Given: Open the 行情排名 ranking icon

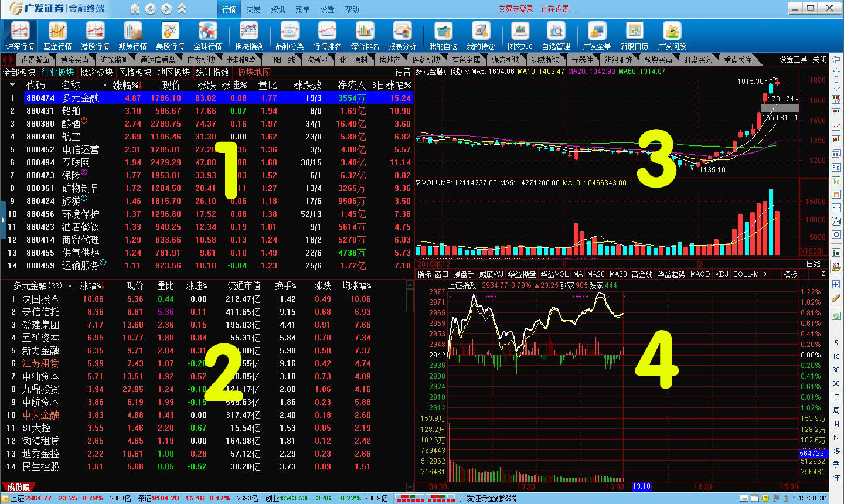Looking at the screenshot, I should [327, 36].
